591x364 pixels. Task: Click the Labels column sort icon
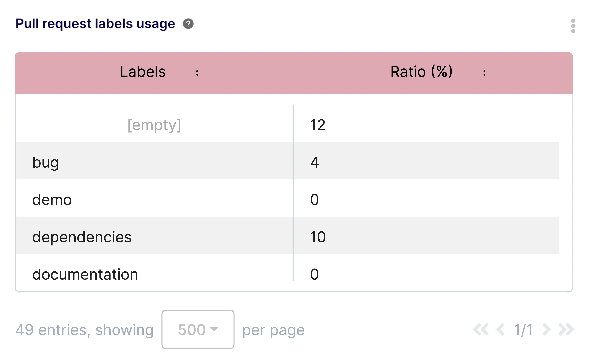coord(197,72)
